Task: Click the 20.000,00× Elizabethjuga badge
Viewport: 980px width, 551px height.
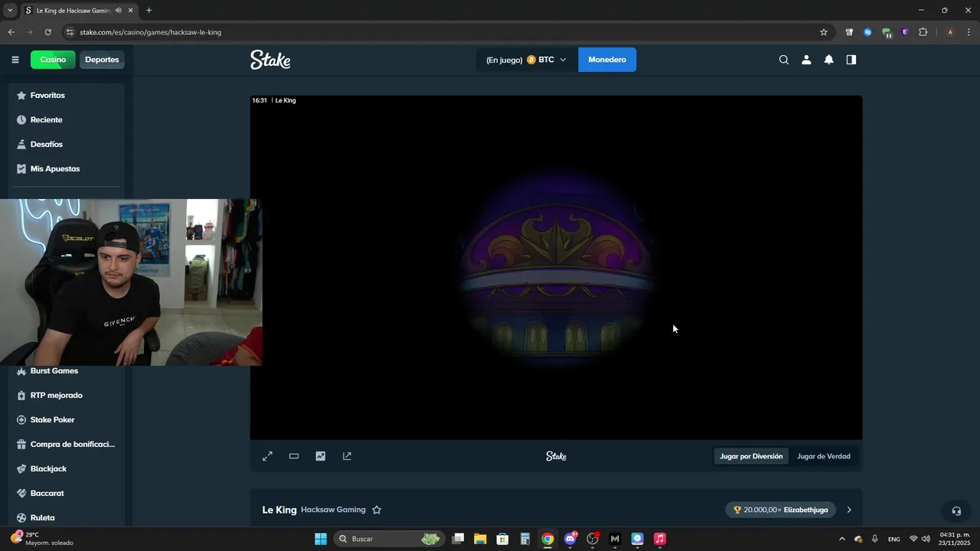Action: click(781, 510)
